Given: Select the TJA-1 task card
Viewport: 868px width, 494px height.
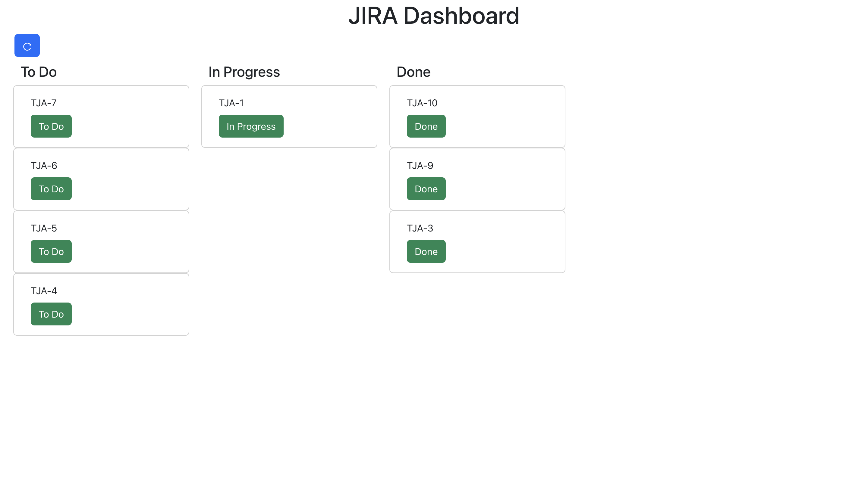Looking at the screenshot, I should click(x=322, y=103).
